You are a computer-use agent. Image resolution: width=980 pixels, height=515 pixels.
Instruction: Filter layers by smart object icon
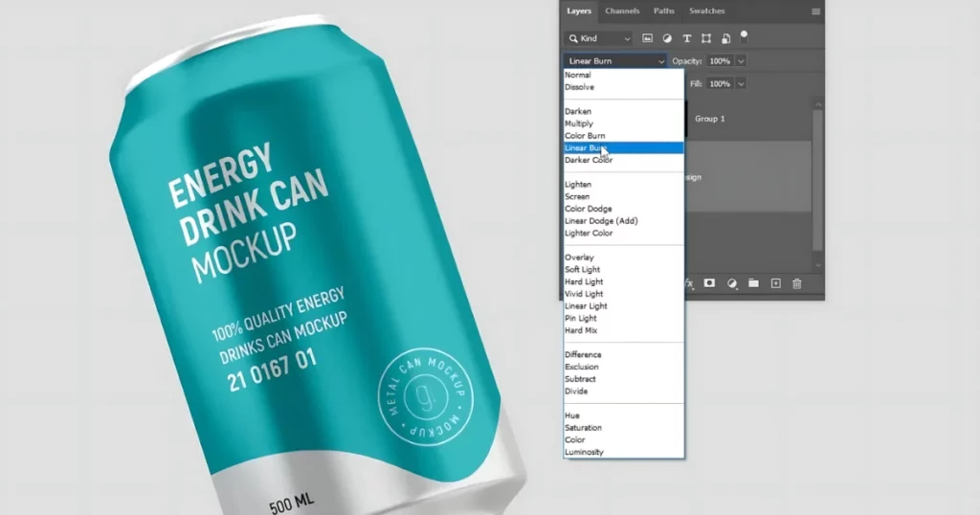[725, 38]
